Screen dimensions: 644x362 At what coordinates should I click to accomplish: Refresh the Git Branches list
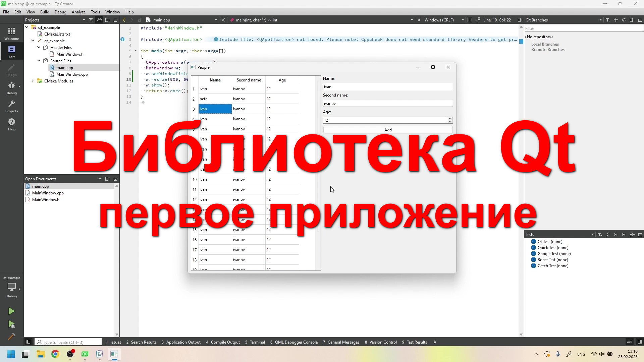pyautogui.click(x=624, y=20)
